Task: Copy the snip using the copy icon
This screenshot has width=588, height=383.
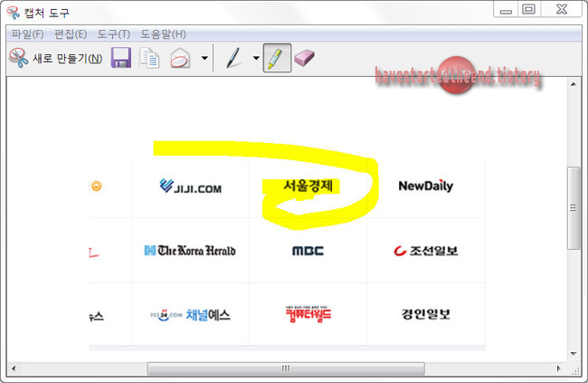Action: pyautogui.click(x=149, y=58)
